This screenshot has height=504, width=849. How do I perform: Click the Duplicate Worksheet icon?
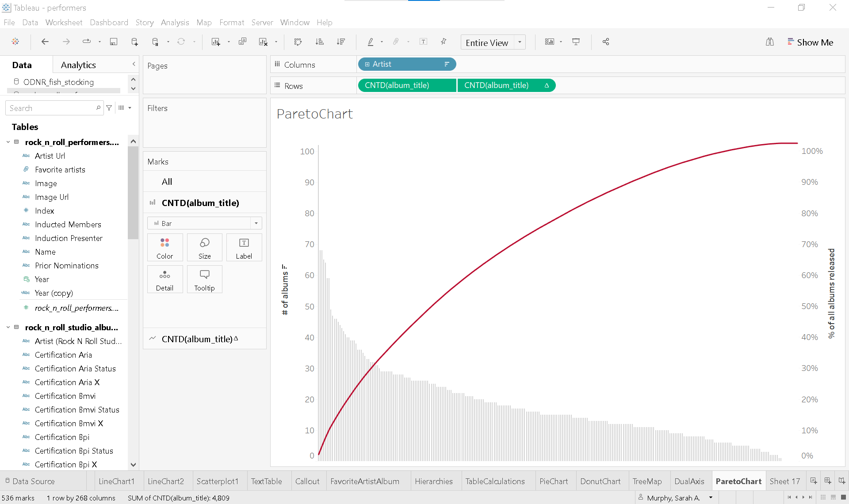click(242, 42)
